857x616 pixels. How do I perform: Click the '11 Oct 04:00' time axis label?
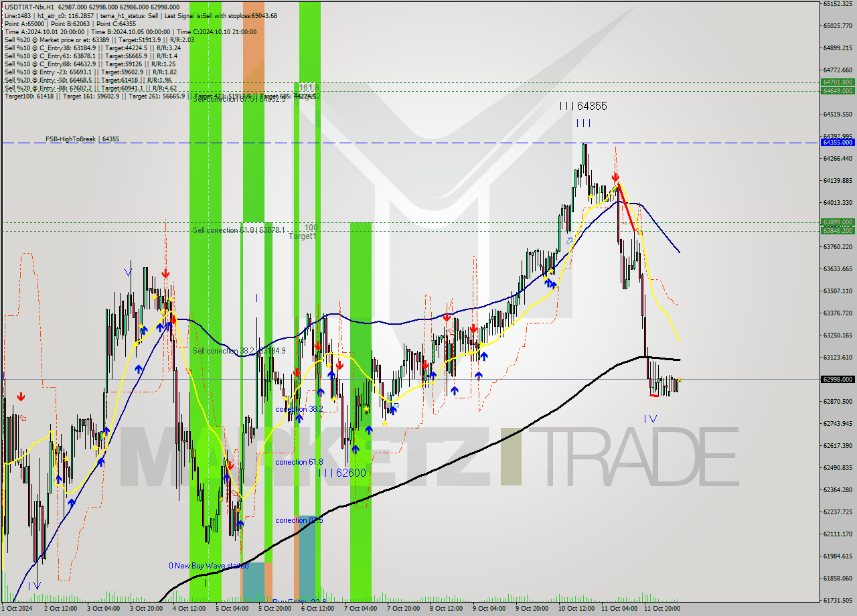(x=619, y=609)
